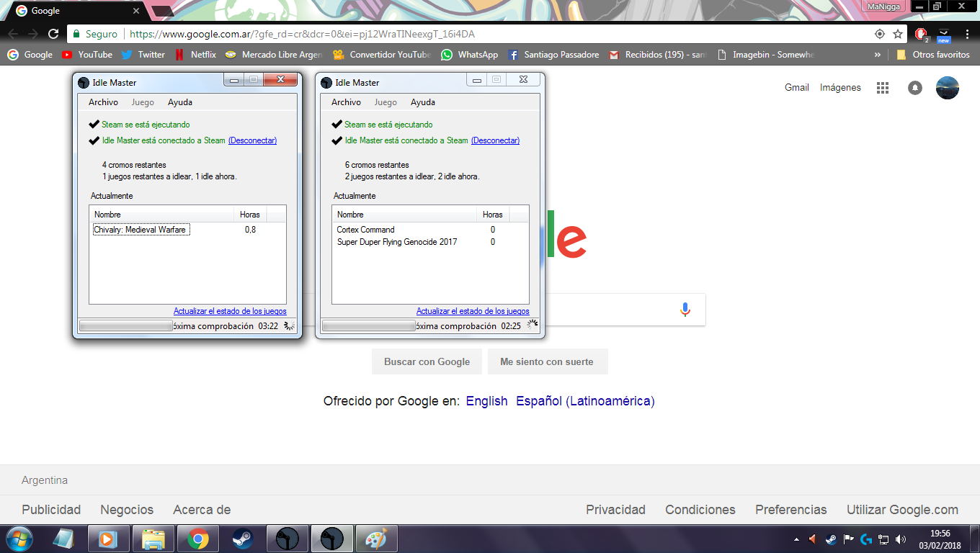Click Desconectar in the Cortex Command Idle Master window
Viewport: 980px width, 553px height.
(495, 140)
